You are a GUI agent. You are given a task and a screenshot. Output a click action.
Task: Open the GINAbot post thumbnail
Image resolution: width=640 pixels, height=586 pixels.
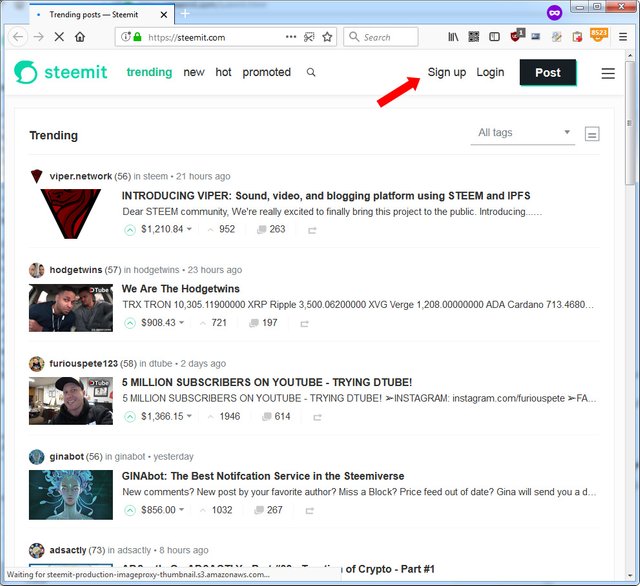click(x=71, y=495)
